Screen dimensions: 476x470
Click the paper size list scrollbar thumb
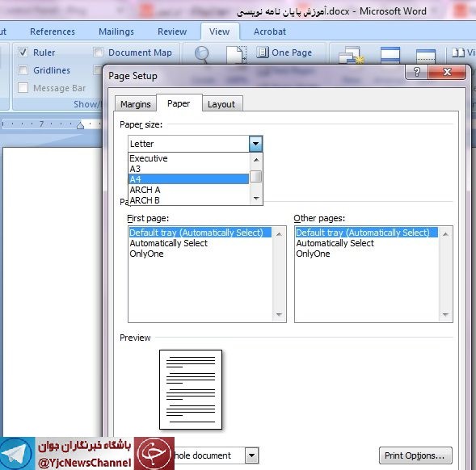tap(256, 177)
